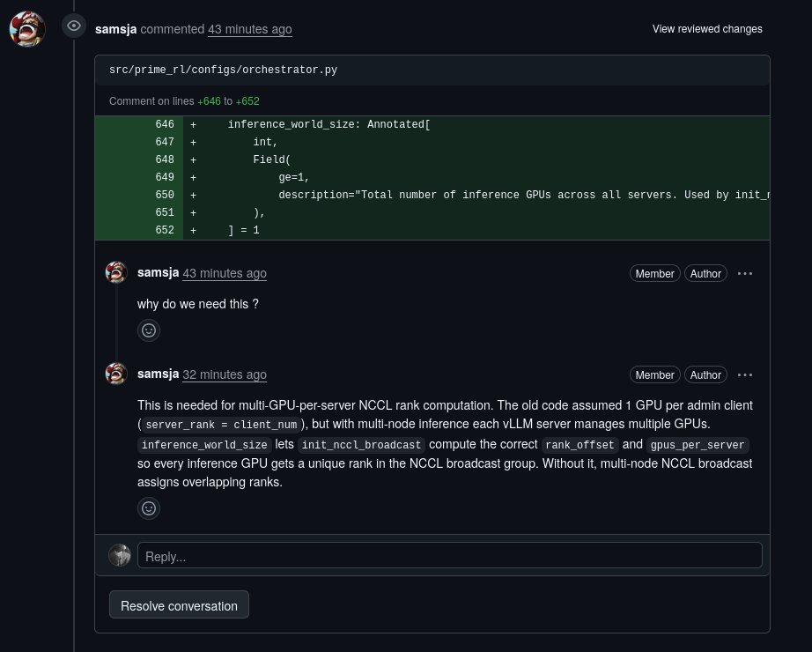Click line number 651 in the diff

165,212
